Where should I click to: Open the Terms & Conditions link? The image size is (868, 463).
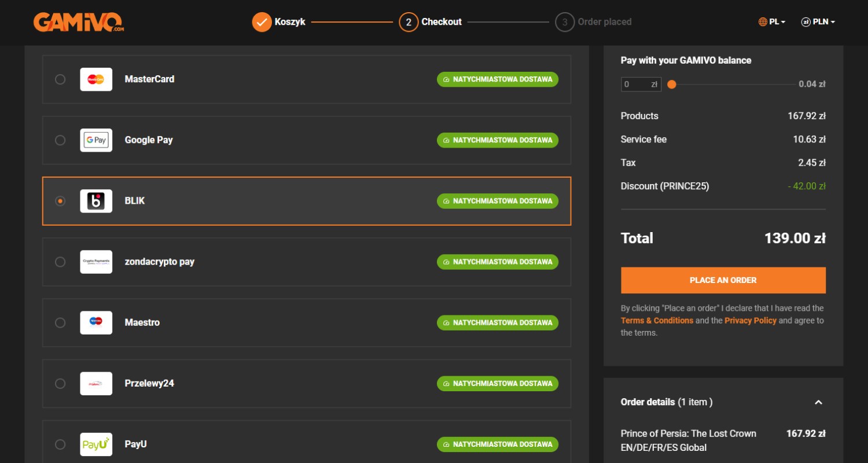coord(657,321)
